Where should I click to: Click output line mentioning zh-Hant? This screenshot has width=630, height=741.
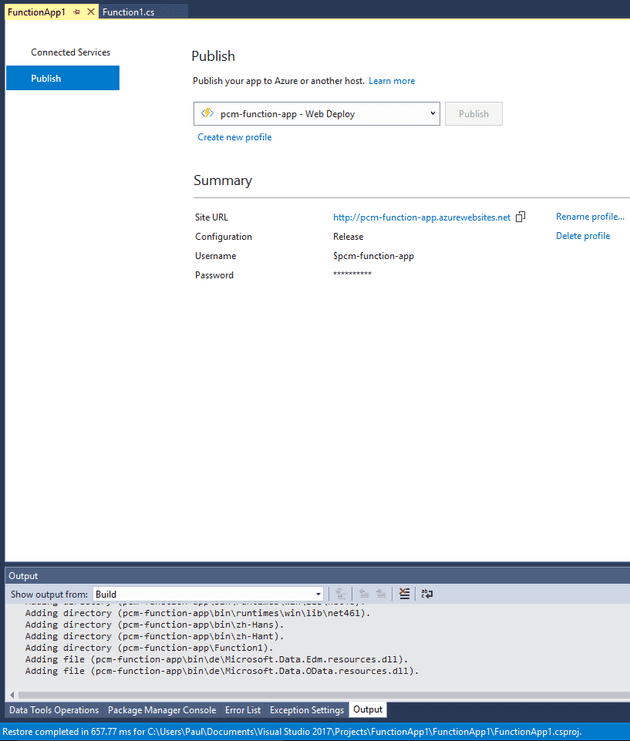pos(155,636)
